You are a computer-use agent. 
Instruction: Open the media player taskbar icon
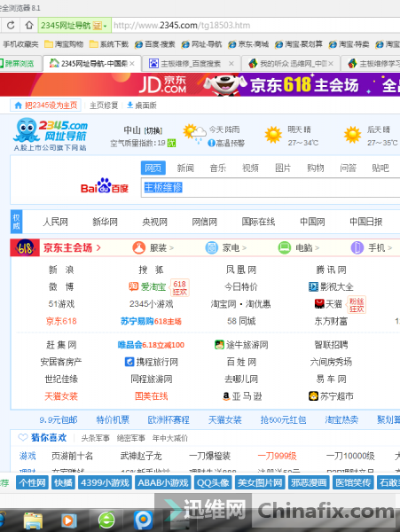68,520
